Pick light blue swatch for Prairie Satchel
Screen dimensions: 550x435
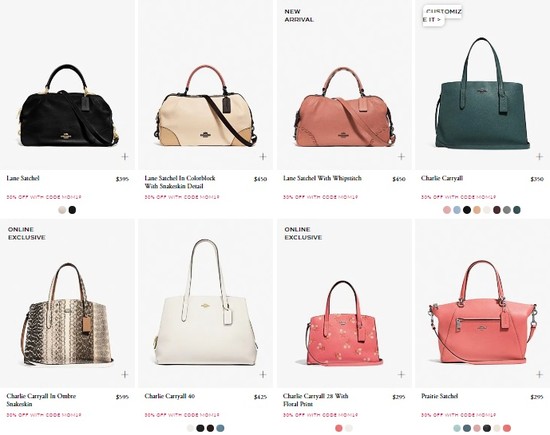tap(457, 428)
